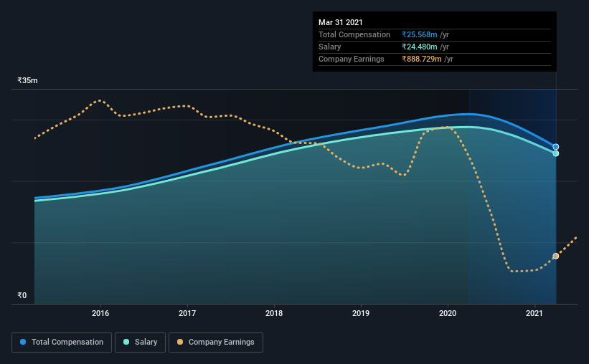
Task: Click the 2021 x-axis label
Action: point(534,313)
